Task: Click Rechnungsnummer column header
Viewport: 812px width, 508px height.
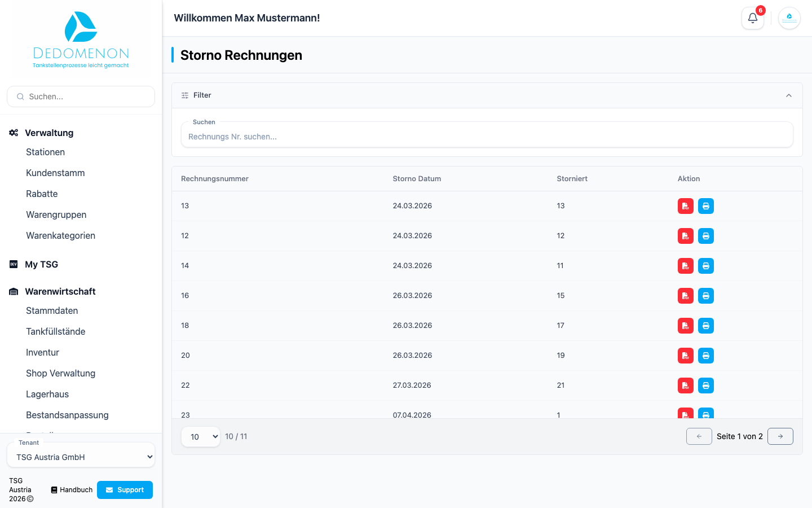Action: [x=215, y=178]
